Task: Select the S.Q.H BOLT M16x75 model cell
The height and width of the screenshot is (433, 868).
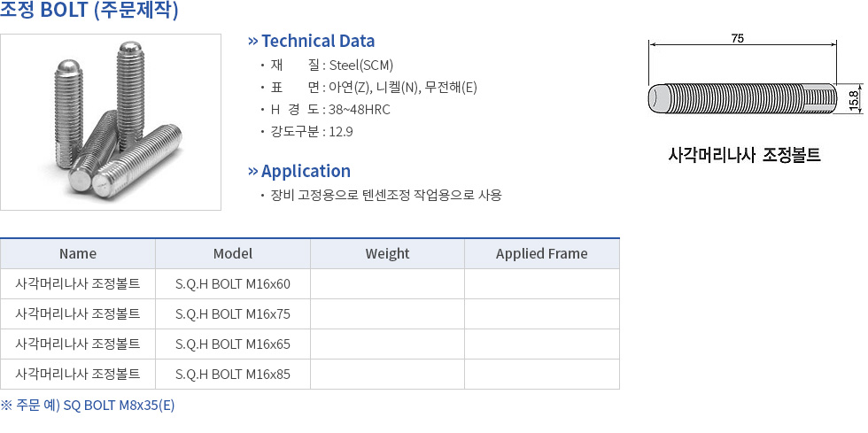Action: pyautogui.click(x=233, y=314)
